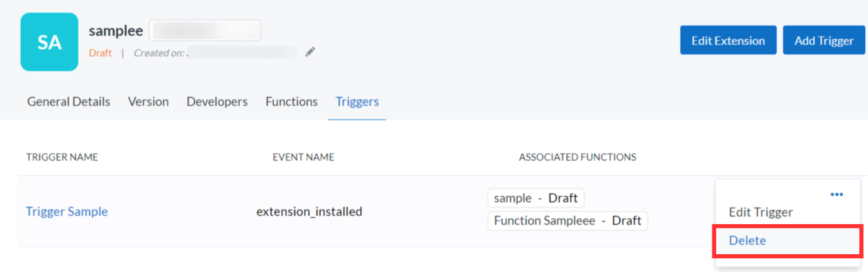Click the Event Name column header

[x=303, y=157]
